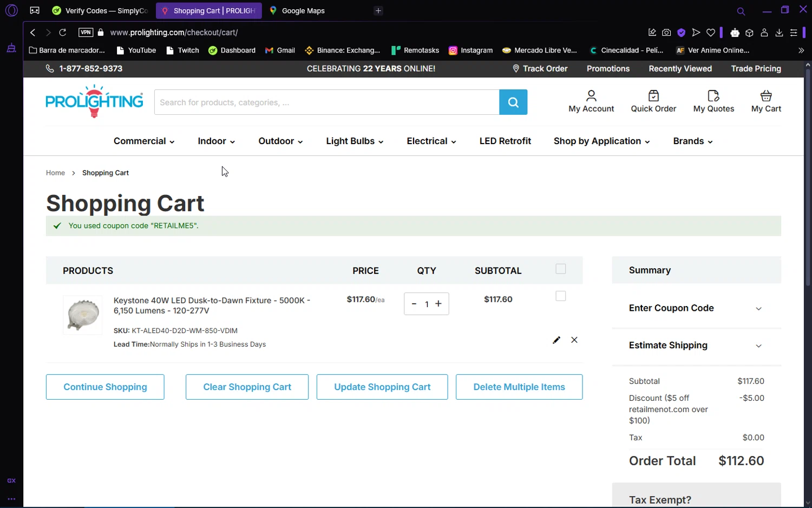The width and height of the screenshot is (812, 508).
Task: Open Twitch bookmark
Action: pos(182,50)
